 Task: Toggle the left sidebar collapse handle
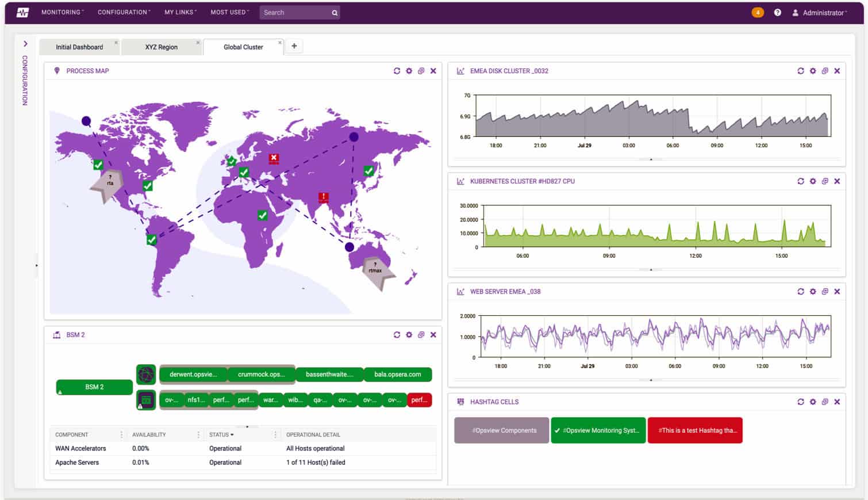37,265
